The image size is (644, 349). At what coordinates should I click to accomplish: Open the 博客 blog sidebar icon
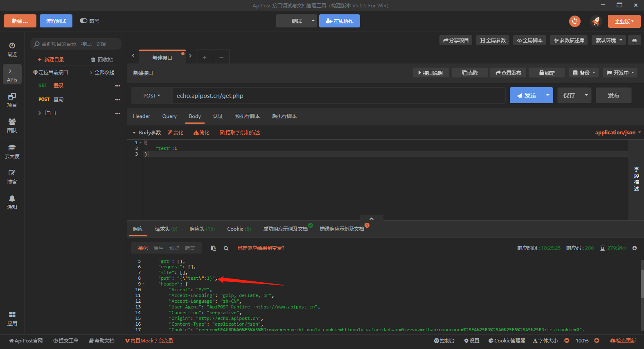[x=12, y=177]
